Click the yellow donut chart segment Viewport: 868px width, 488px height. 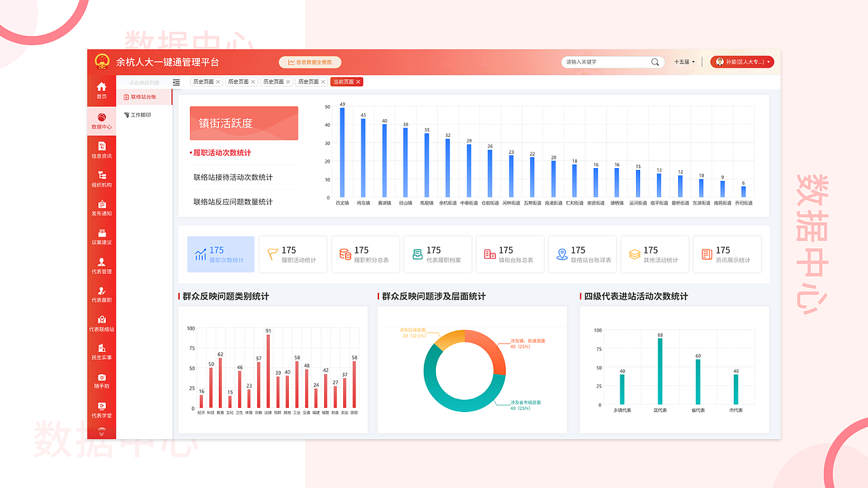[448, 338]
